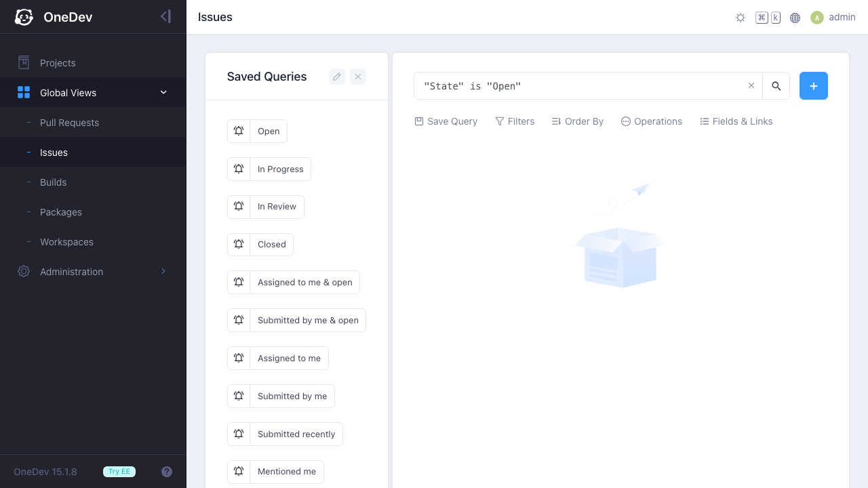Screen dimensions: 868x488
Task: Select the In Review saved query
Action: [277, 207]
